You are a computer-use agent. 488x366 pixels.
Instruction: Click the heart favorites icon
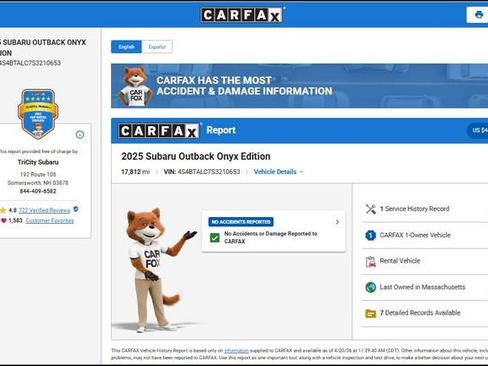pyautogui.click(x=4, y=221)
